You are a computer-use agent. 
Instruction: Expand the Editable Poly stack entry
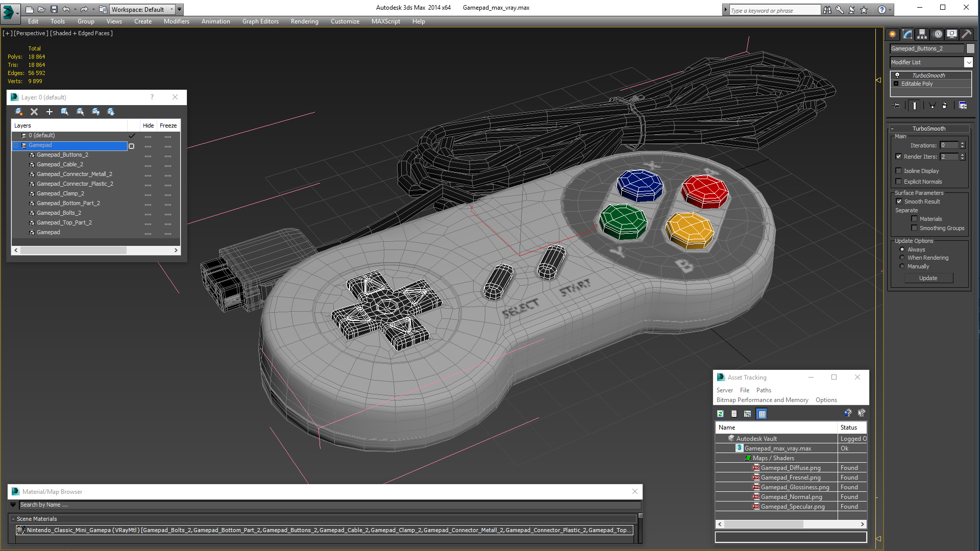coord(896,84)
